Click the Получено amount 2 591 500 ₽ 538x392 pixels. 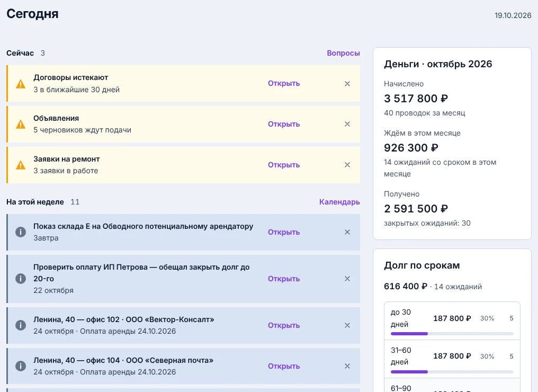(x=416, y=209)
